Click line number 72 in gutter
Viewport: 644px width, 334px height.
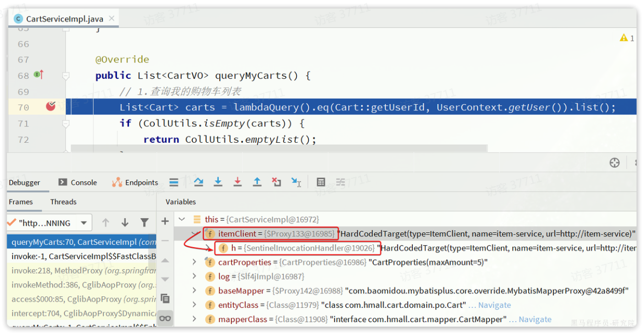[23, 140]
